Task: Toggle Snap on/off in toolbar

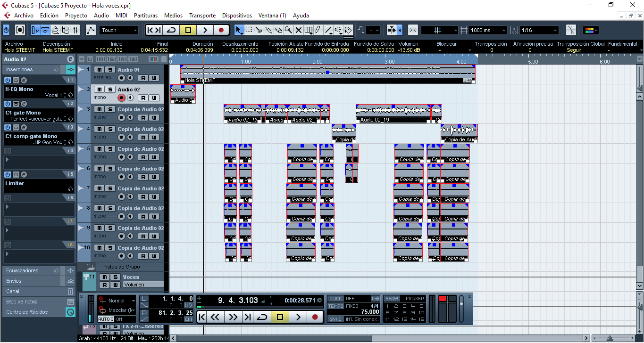Action: coord(413,30)
